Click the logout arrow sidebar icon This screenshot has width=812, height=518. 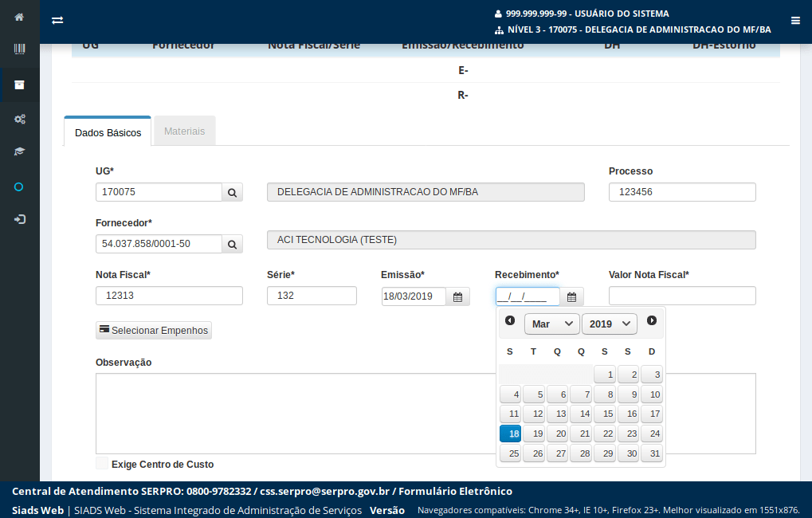[x=19, y=220]
